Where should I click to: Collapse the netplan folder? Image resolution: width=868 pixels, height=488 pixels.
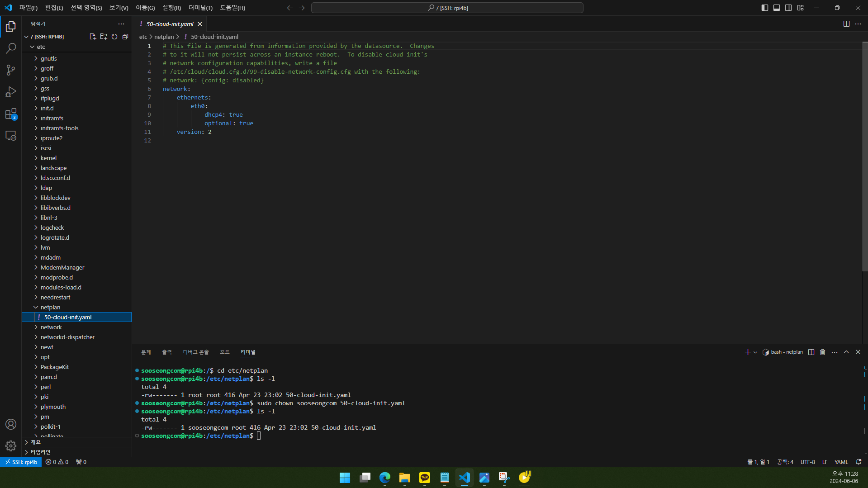(x=76, y=307)
